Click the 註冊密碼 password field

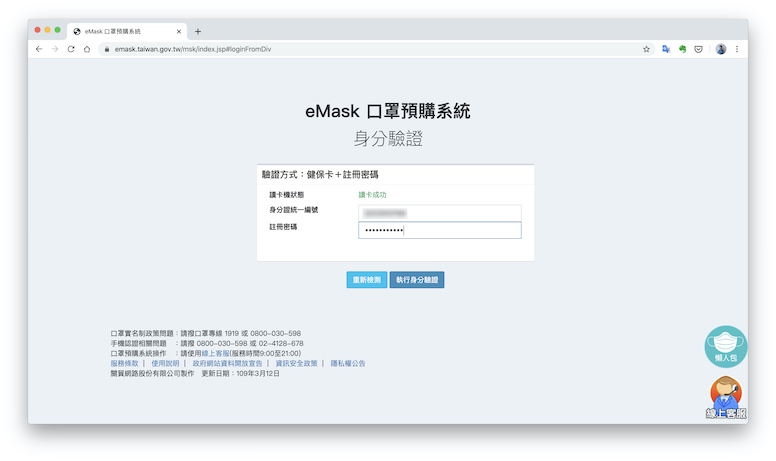[439, 230]
